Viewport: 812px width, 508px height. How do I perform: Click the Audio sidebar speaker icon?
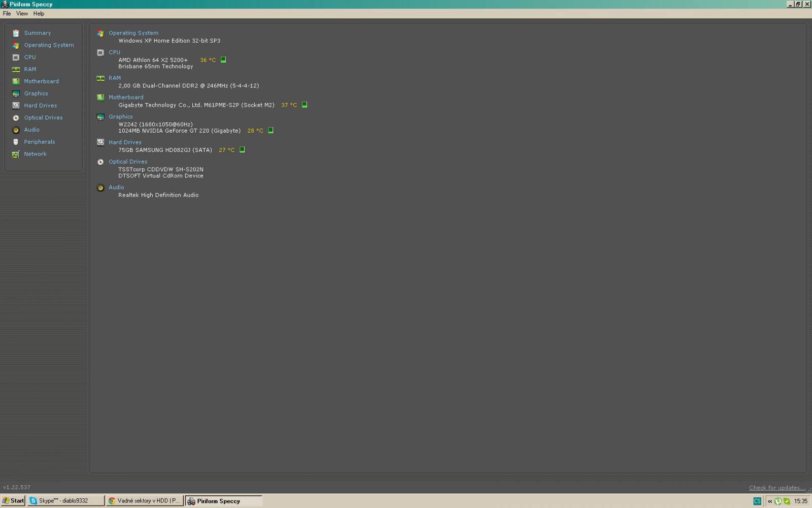(16, 130)
